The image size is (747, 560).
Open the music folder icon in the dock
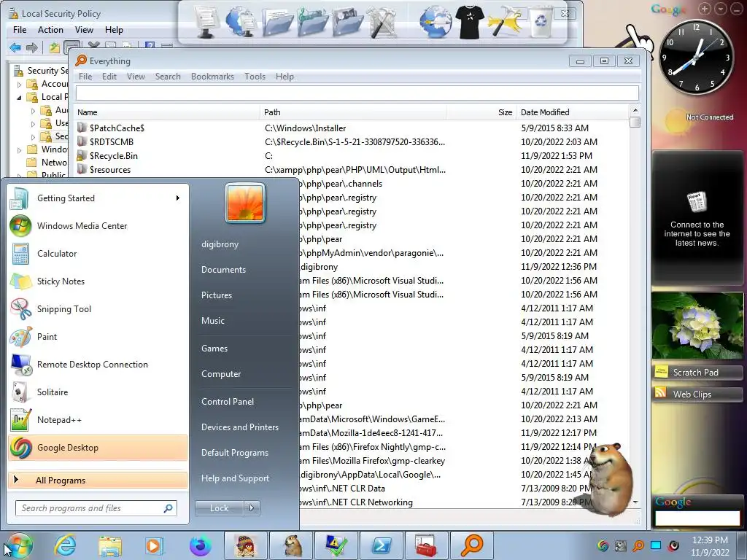(312, 22)
